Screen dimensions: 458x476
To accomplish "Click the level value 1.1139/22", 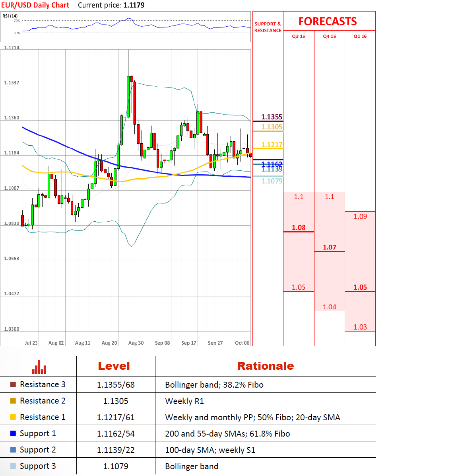I will pos(116,450).
